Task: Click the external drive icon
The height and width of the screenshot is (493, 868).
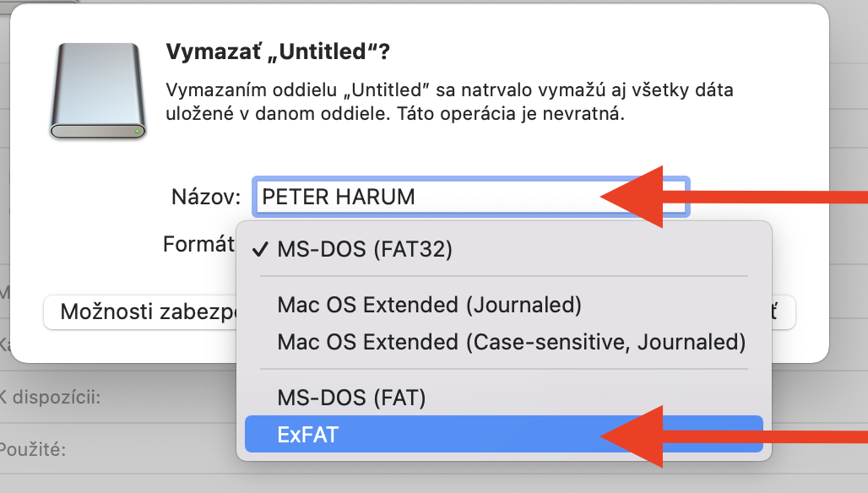Action: 98,91
